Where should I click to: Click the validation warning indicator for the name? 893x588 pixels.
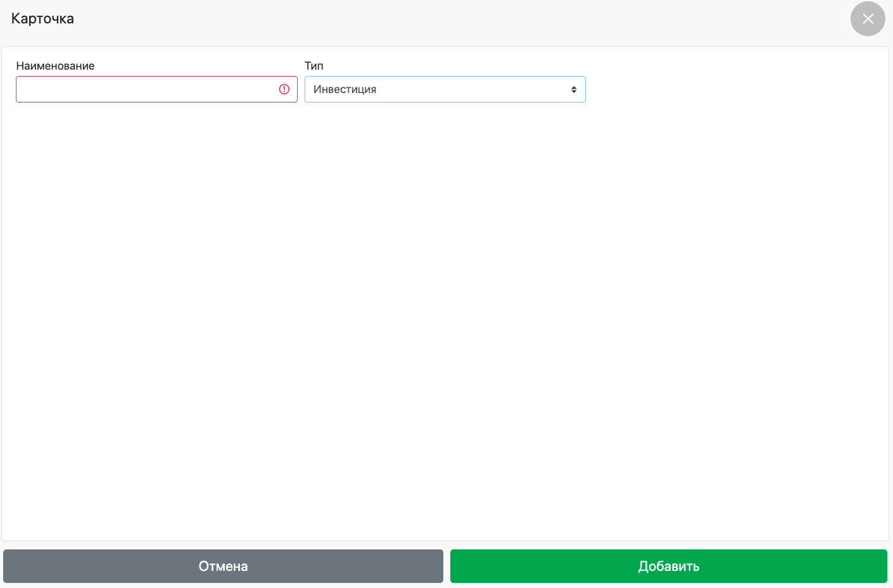point(284,89)
